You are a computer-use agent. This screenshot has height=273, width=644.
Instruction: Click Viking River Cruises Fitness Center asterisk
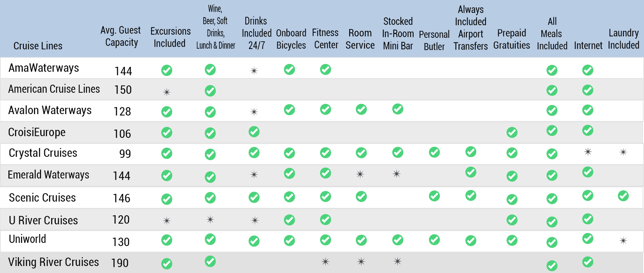pyautogui.click(x=325, y=261)
